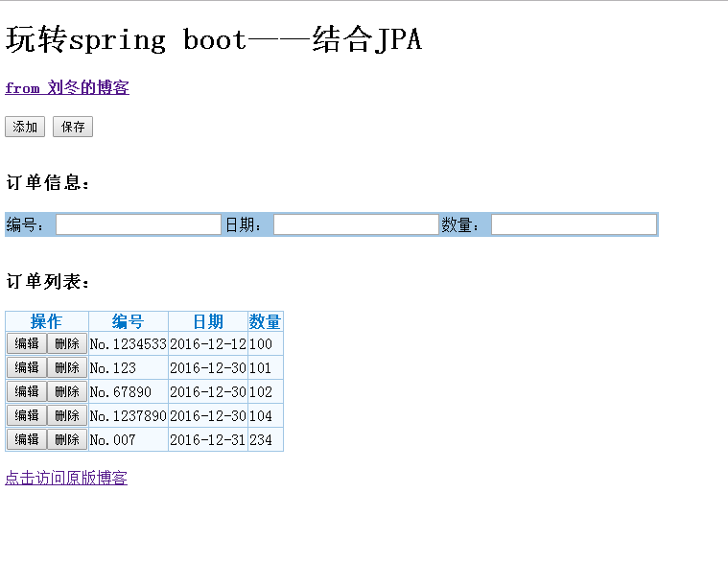Open the 'from 刘冬的博客' link

pyautogui.click(x=67, y=87)
